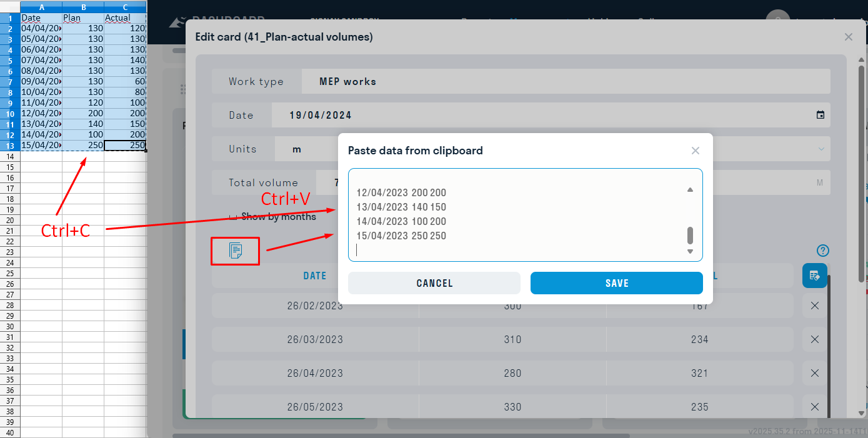The width and height of the screenshot is (868, 438).
Task: Click the spreadsheet cell labeled Date
Action: (x=41, y=18)
